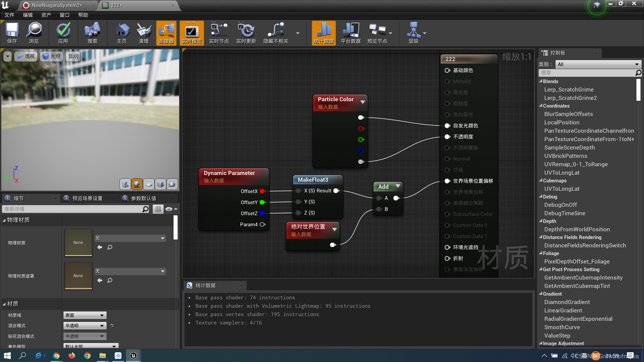The height and width of the screenshot is (362, 644).
Task: Toggle lighting in the preview viewport
Action: coord(51,56)
